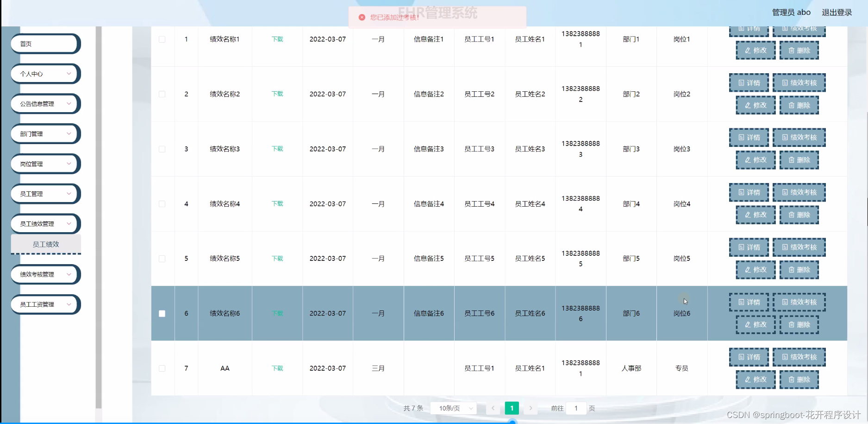Check the checkbox on row 1

(162, 39)
